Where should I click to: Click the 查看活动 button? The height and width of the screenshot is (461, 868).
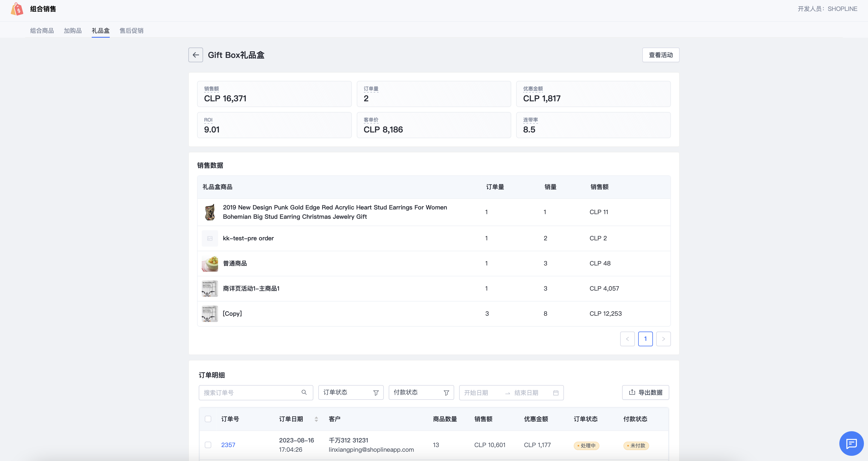click(x=661, y=55)
